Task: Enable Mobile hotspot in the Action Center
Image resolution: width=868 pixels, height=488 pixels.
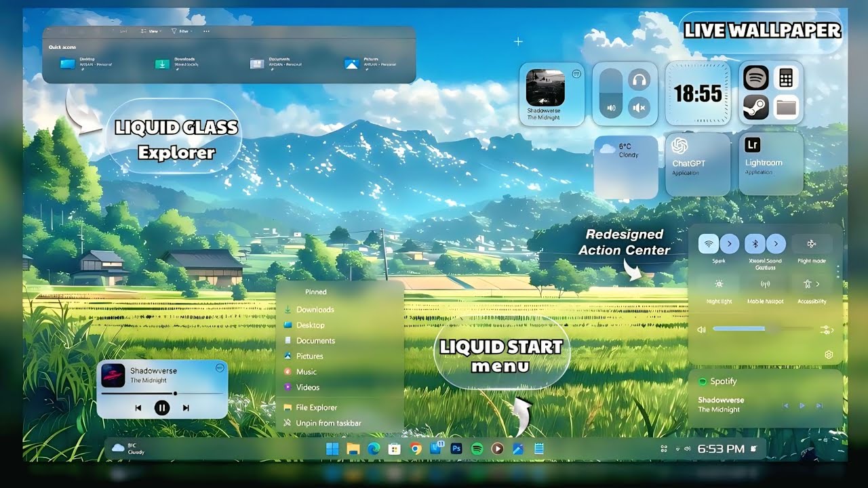Action: click(x=765, y=284)
